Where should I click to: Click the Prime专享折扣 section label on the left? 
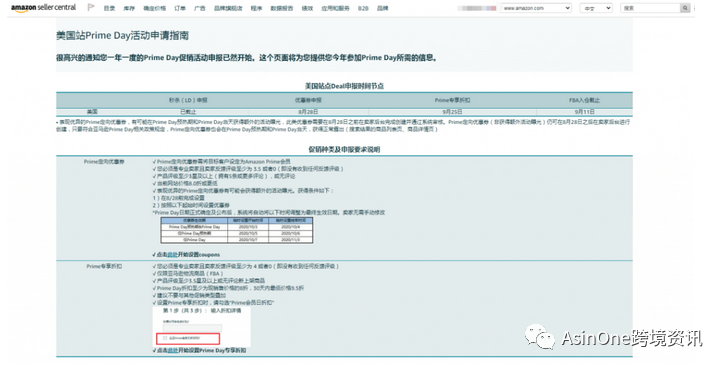pos(104,267)
